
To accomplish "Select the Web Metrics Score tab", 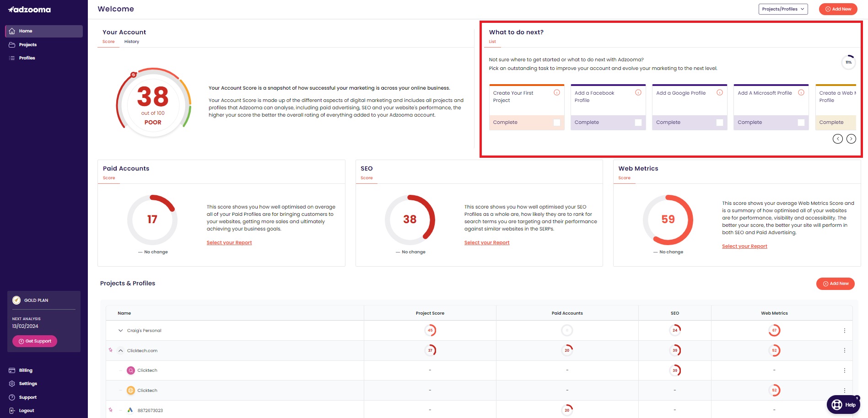I will pyautogui.click(x=624, y=178).
